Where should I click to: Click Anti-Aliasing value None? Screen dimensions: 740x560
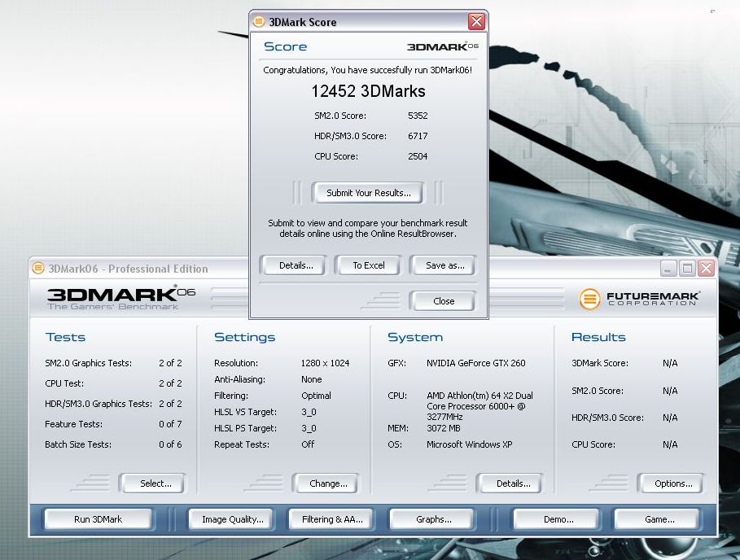(x=312, y=379)
